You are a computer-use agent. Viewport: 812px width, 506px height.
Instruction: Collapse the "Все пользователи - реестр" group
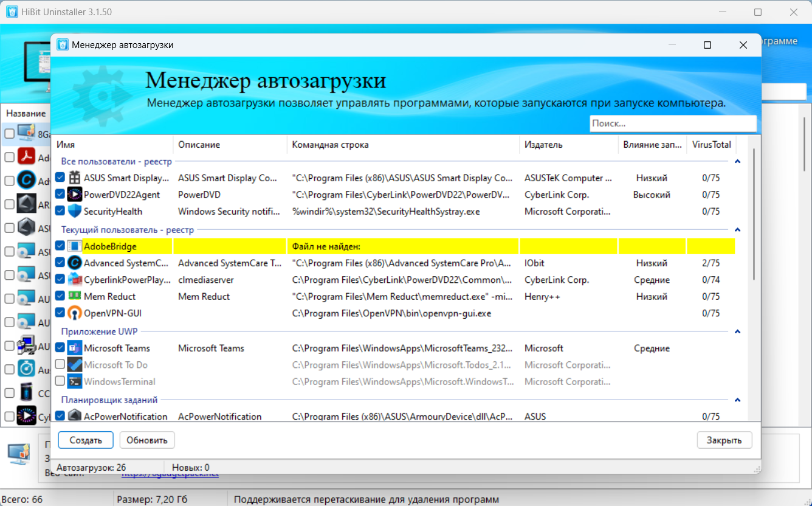[x=737, y=162]
